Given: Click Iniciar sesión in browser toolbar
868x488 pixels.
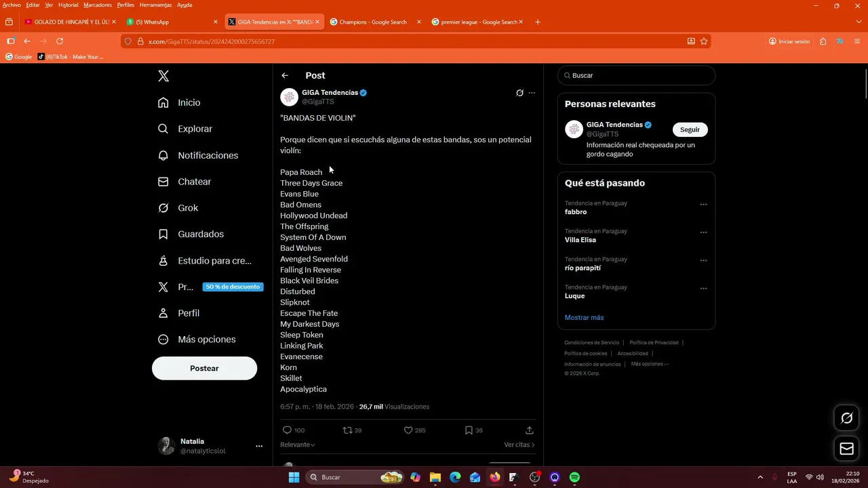Looking at the screenshot, I should pyautogui.click(x=789, y=41).
